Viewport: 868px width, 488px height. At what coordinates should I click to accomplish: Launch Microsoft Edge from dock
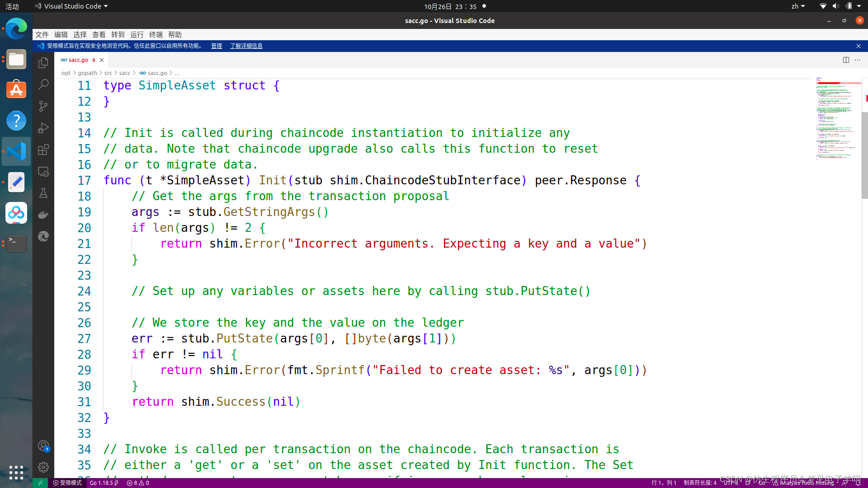16,29
